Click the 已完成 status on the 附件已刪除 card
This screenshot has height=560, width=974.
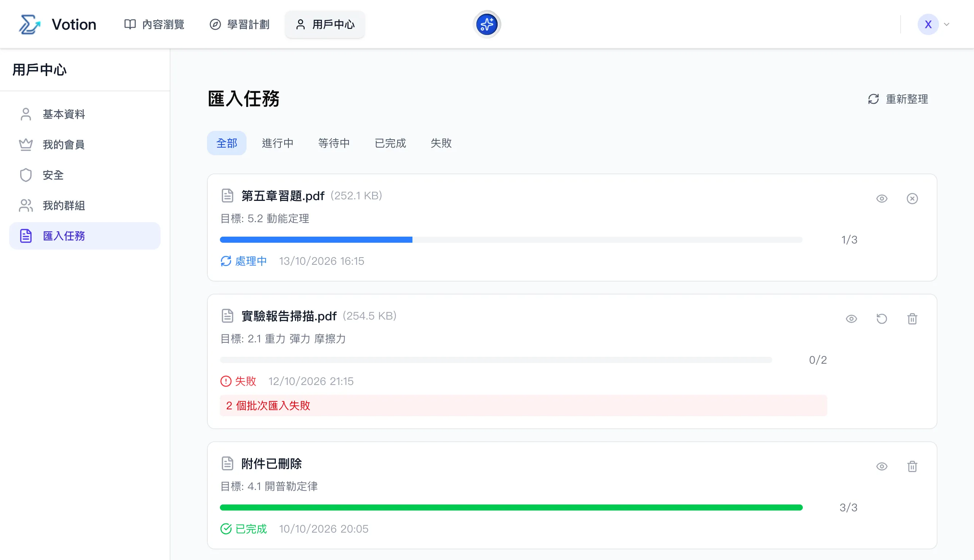click(243, 529)
